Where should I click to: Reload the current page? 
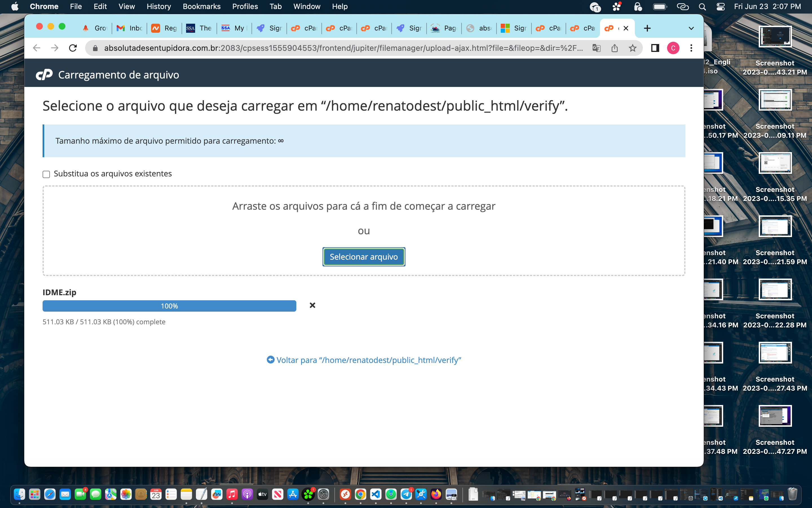tap(73, 48)
